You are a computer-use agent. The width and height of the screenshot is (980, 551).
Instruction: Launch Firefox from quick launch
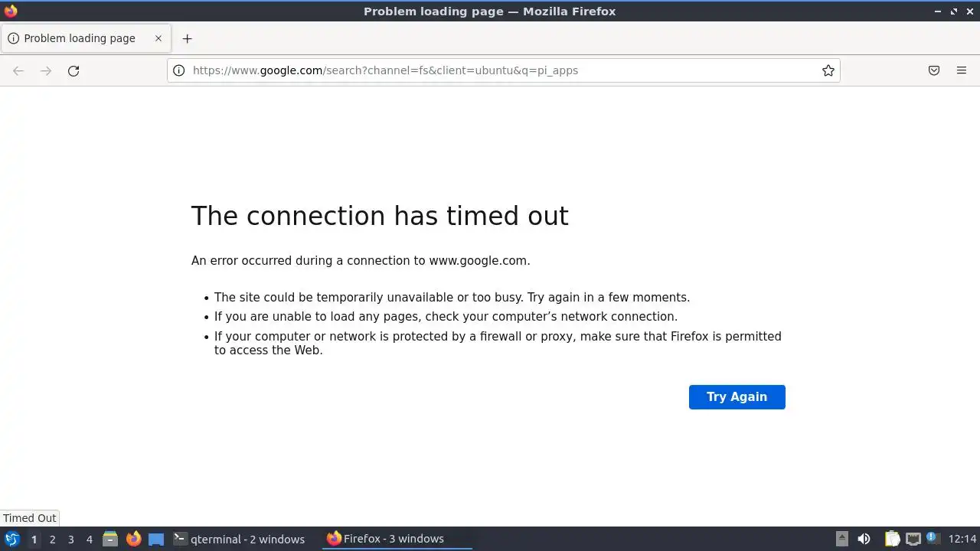[133, 539]
